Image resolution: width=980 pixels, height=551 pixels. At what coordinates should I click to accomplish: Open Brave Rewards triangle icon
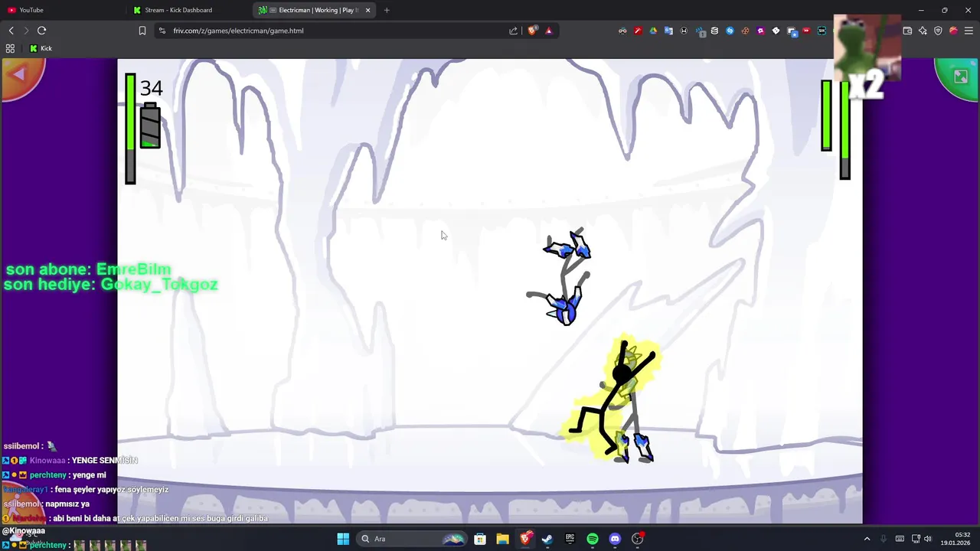[x=549, y=31]
